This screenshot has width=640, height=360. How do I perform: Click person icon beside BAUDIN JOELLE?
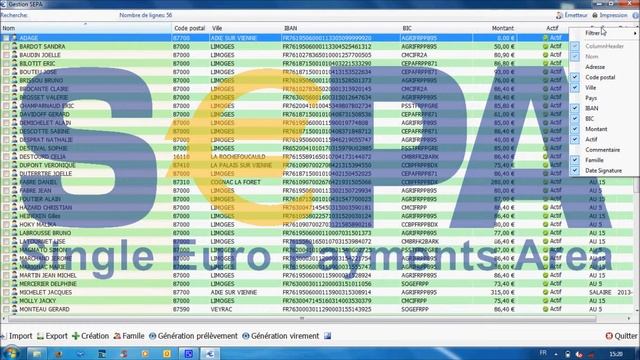(x=14, y=55)
